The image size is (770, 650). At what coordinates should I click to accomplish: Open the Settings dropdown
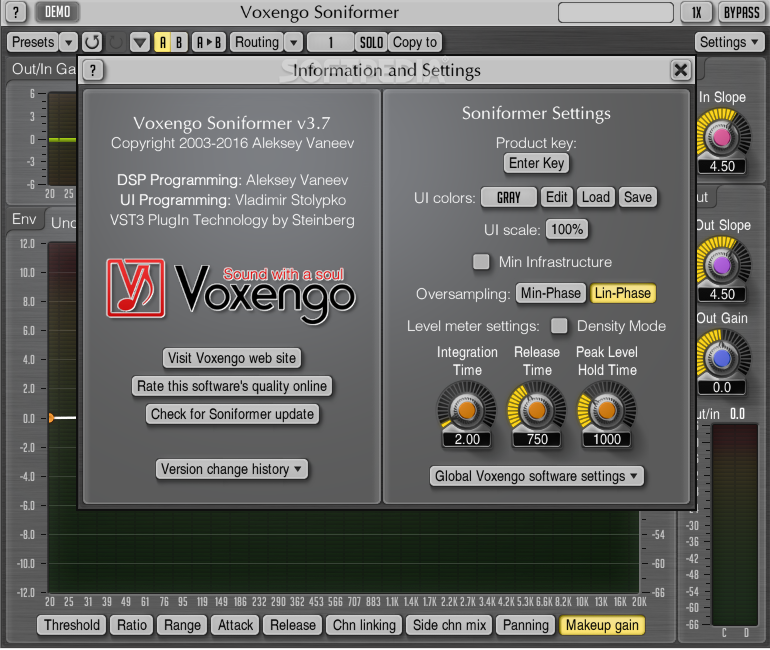point(729,42)
